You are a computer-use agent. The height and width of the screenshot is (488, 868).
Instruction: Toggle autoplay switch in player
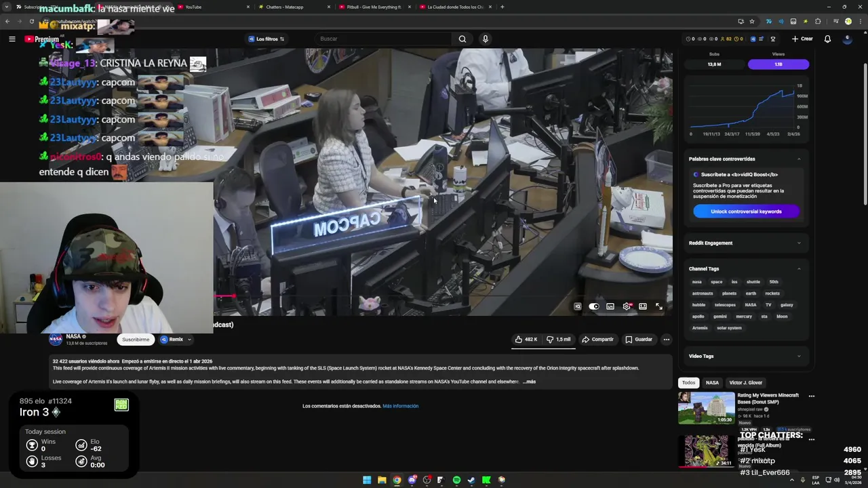tap(594, 306)
